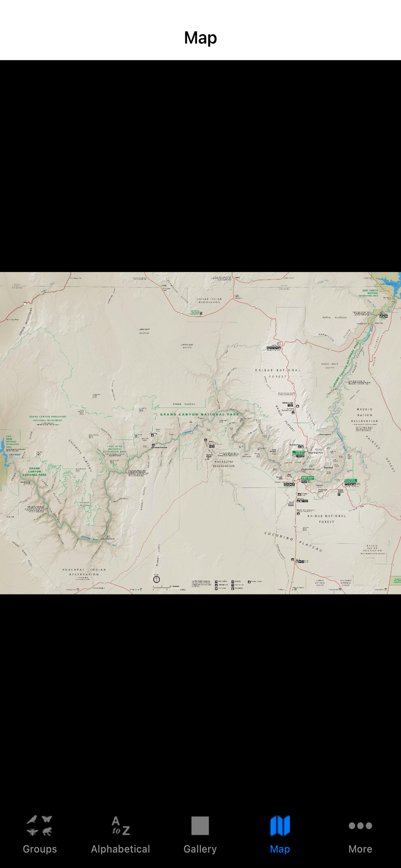Tap the NAVAJO NATION RESERVATION label

[x=365, y=415]
